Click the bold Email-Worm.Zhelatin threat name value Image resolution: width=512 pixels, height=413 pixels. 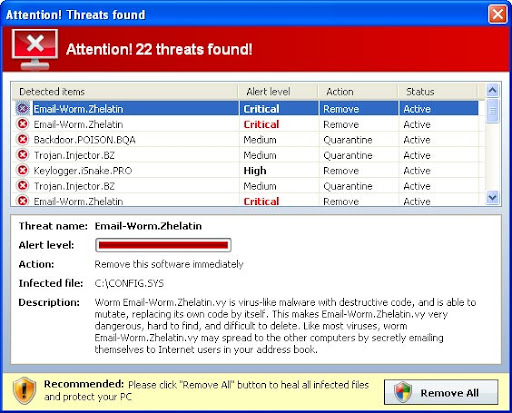pyautogui.click(x=148, y=226)
